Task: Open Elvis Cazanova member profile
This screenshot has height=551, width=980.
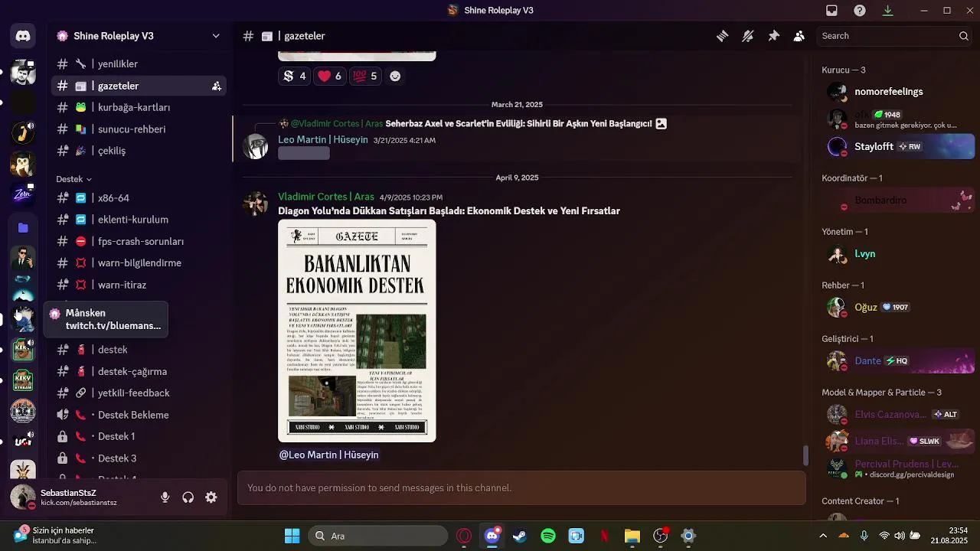Action: pyautogui.click(x=898, y=415)
